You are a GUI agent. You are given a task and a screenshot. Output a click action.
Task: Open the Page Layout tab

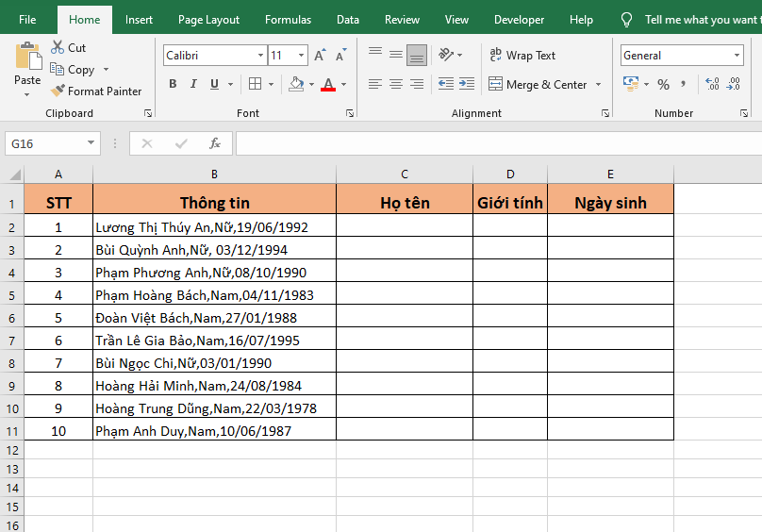(208, 20)
